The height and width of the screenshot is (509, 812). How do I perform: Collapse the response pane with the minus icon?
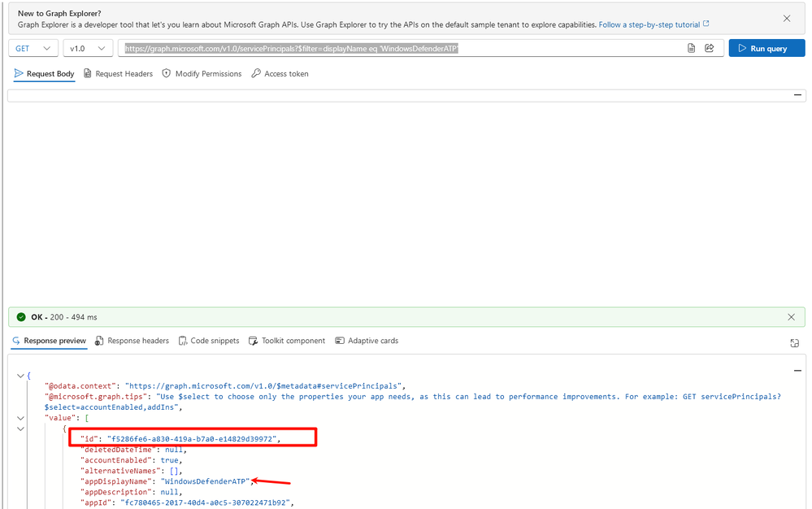(797, 370)
